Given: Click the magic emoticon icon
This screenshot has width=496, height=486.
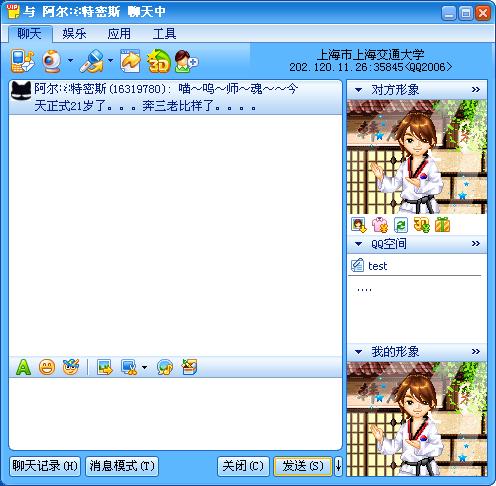Looking at the screenshot, I should tap(71, 367).
